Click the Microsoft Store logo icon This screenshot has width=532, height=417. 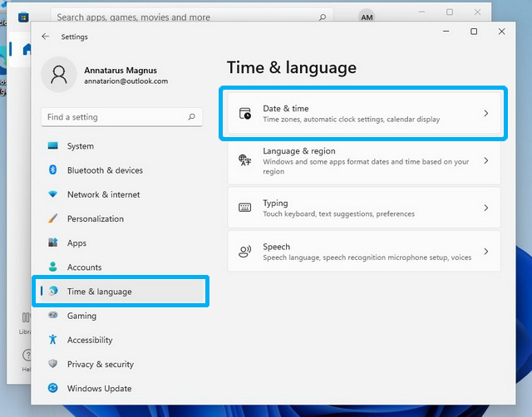[23, 17]
